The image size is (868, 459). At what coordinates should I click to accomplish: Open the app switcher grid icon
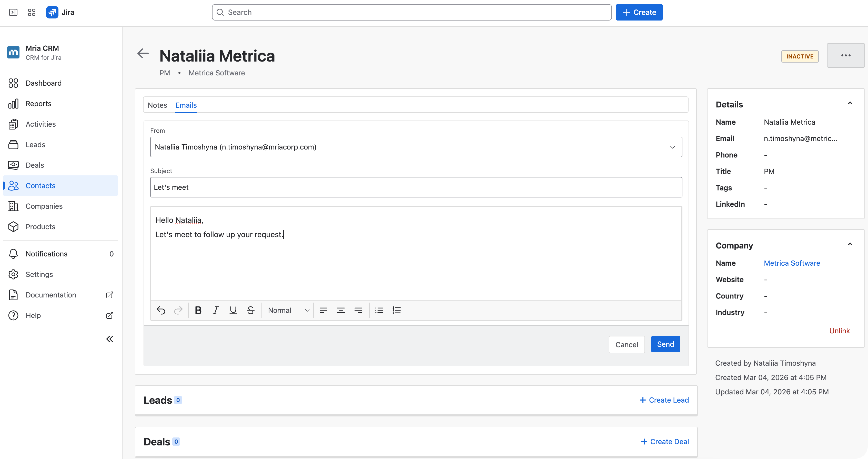[x=32, y=13]
